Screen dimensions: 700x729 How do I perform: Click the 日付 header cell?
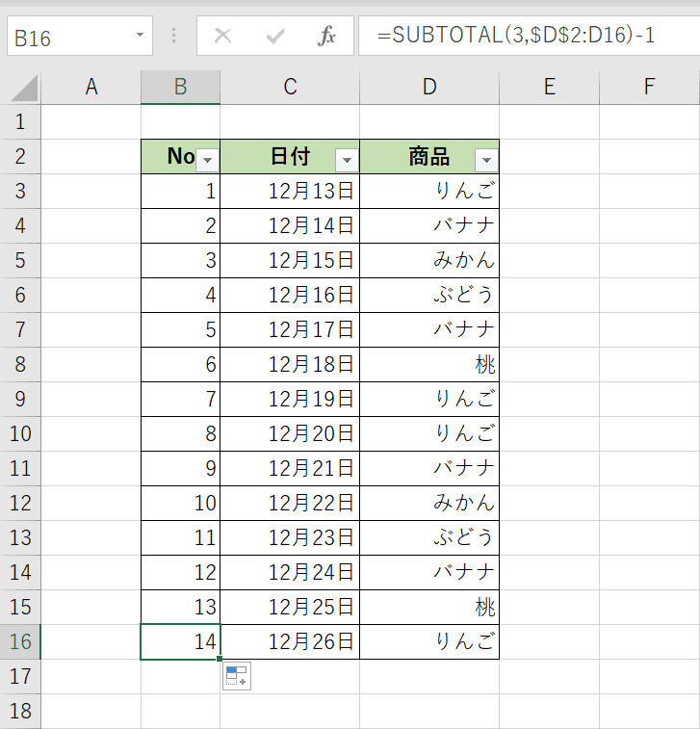(x=290, y=157)
